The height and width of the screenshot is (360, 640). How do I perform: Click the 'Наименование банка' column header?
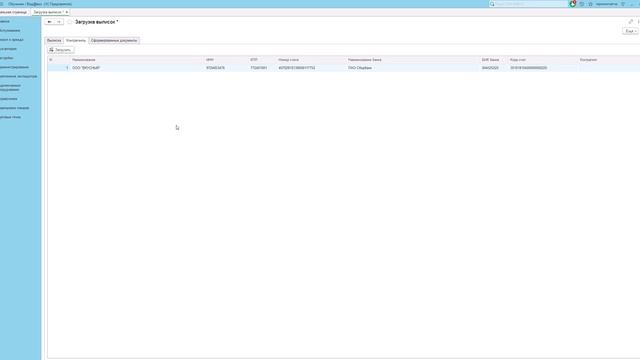click(364, 60)
